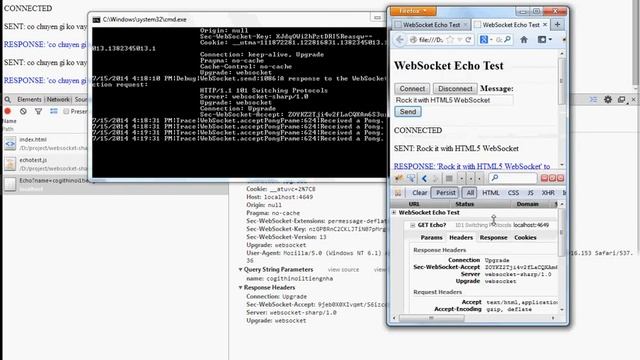Click the Google search engine icon
Image resolution: width=640 pixels, height=360 pixels.
pos(484,40)
